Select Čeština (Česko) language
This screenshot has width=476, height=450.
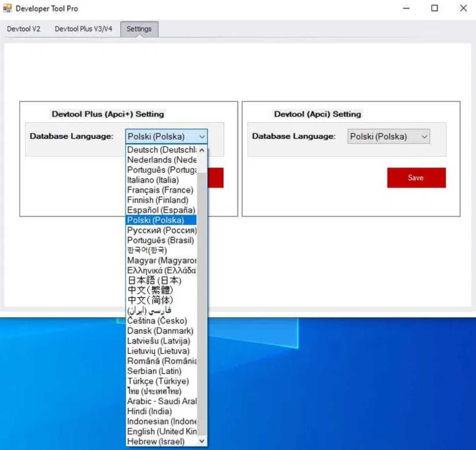click(162, 320)
